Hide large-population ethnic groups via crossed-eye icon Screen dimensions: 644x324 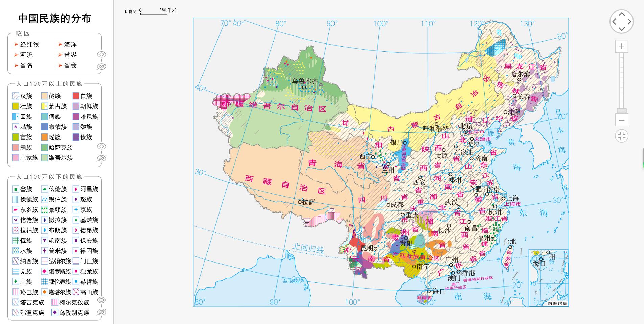coord(101,158)
